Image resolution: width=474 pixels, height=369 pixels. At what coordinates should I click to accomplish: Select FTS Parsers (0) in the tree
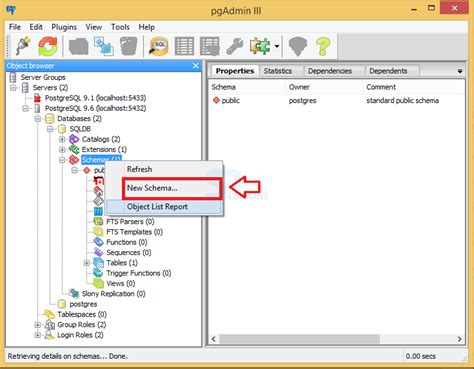(x=130, y=222)
